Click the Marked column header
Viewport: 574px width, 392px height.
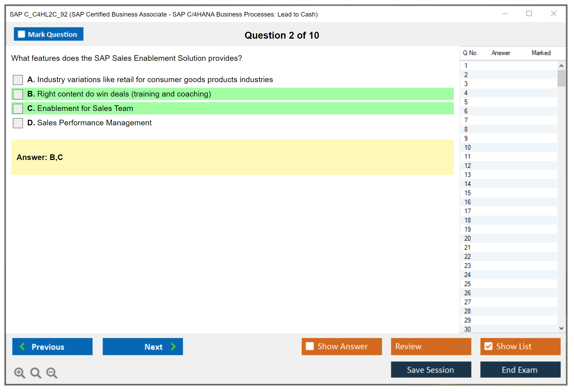pyautogui.click(x=541, y=53)
